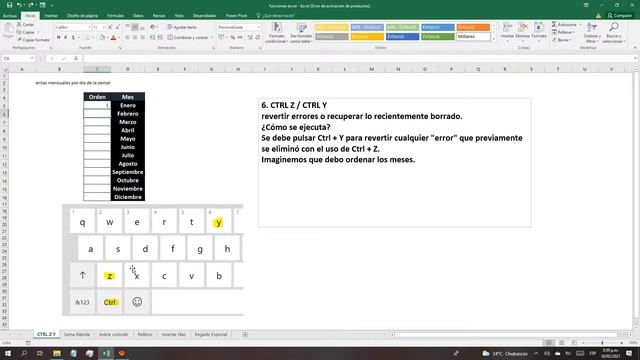
Task: Open Formato condicional menu
Action: pos(277,33)
